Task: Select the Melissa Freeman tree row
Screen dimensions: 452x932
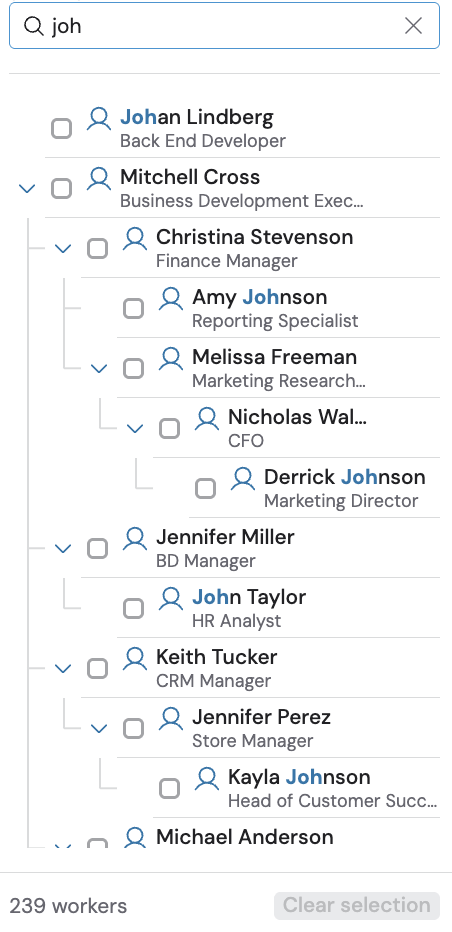Action: click(x=278, y=368)
